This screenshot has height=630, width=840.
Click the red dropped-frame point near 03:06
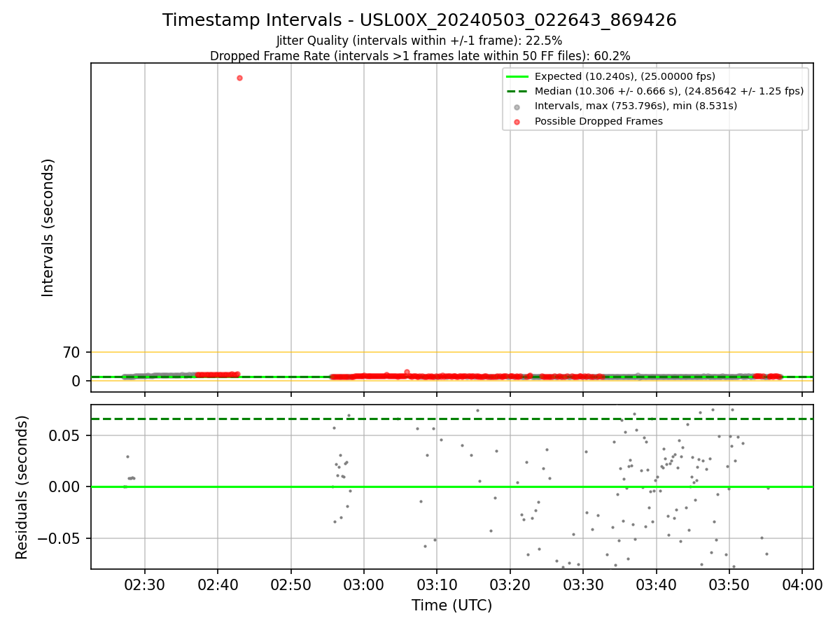(407, 372)
